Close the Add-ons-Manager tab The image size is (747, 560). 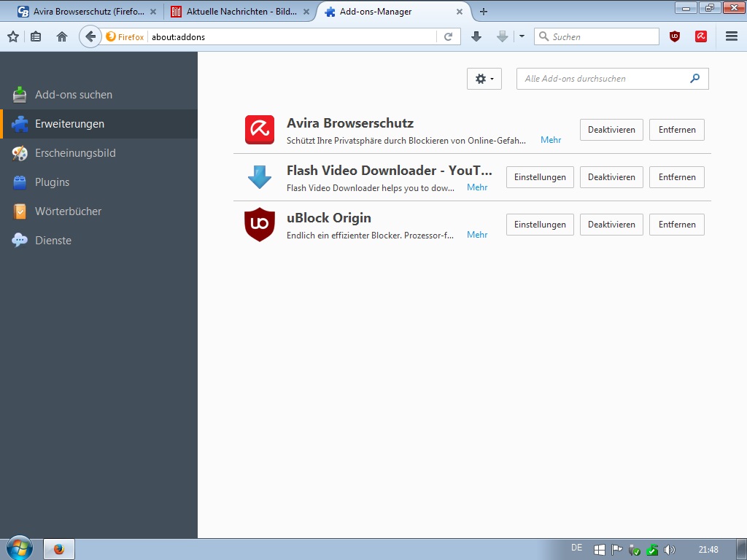coord(460,12)
